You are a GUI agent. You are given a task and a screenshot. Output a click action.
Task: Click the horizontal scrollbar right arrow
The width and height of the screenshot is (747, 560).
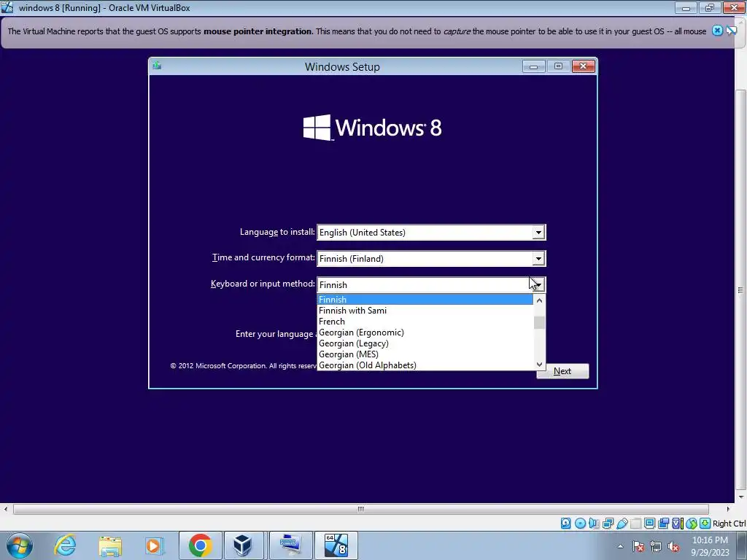pyautogui.click(x=728, y=509)
